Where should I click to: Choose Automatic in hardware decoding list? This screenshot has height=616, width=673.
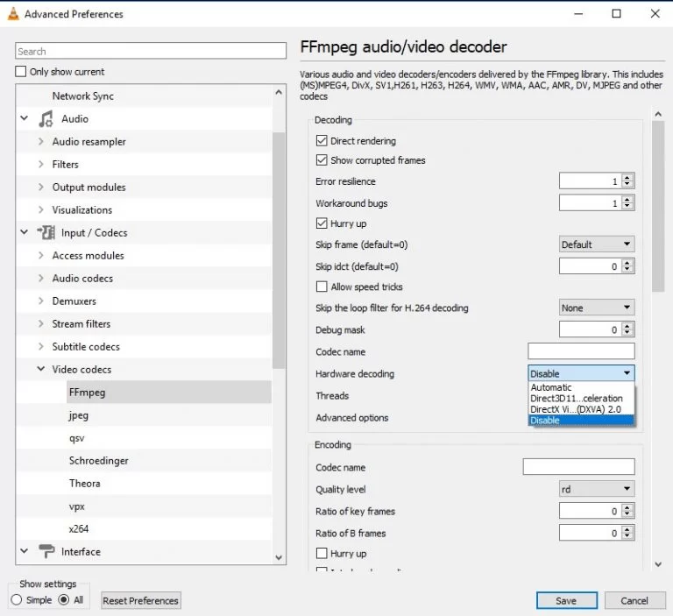pyautogui.click(x=551, y=387)
